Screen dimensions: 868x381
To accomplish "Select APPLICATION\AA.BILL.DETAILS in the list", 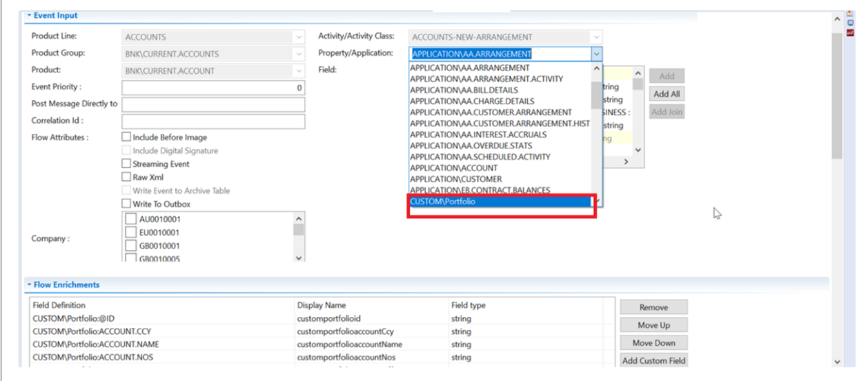I will point(464,90).
